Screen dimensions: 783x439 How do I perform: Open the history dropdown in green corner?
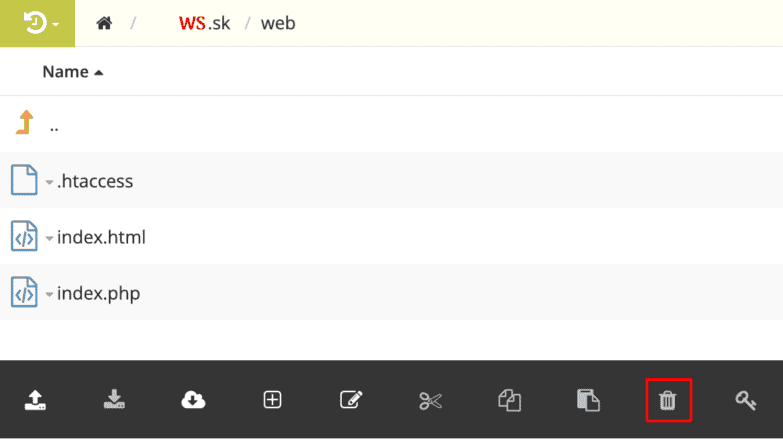coord(37,23)
